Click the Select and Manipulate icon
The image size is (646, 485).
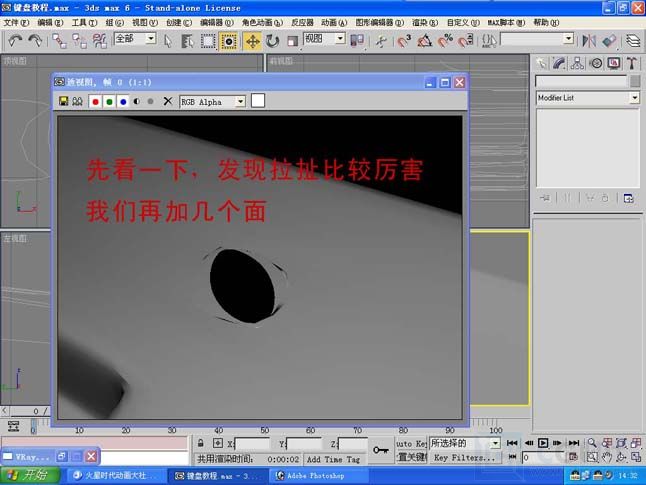coord(382,41)
